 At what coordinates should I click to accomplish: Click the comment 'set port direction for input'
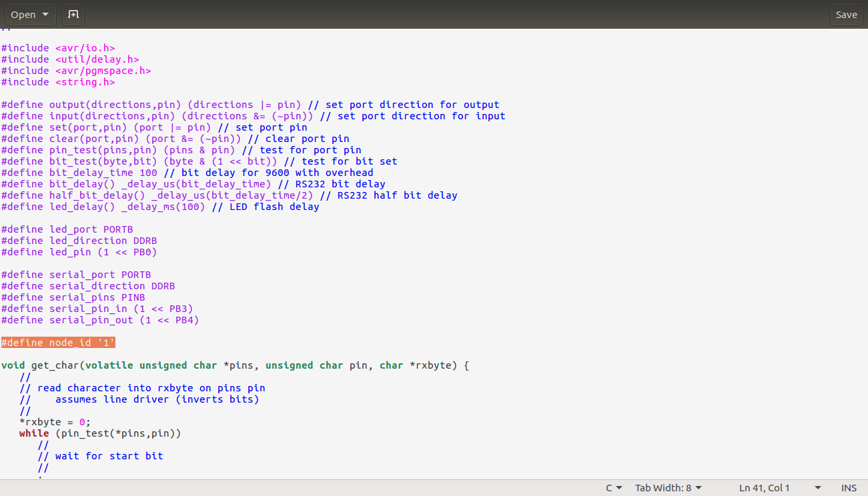pos(412,116)
